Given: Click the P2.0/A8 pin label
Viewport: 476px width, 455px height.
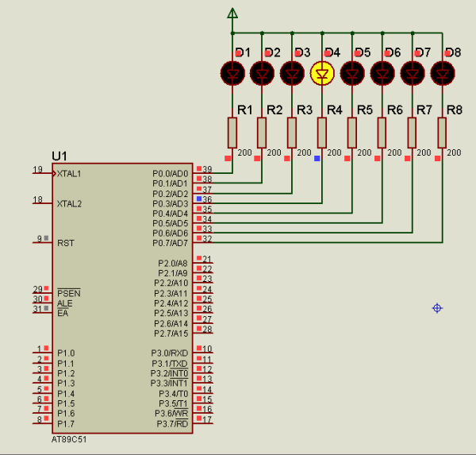Looking at the screenshot, I should 173,263.
